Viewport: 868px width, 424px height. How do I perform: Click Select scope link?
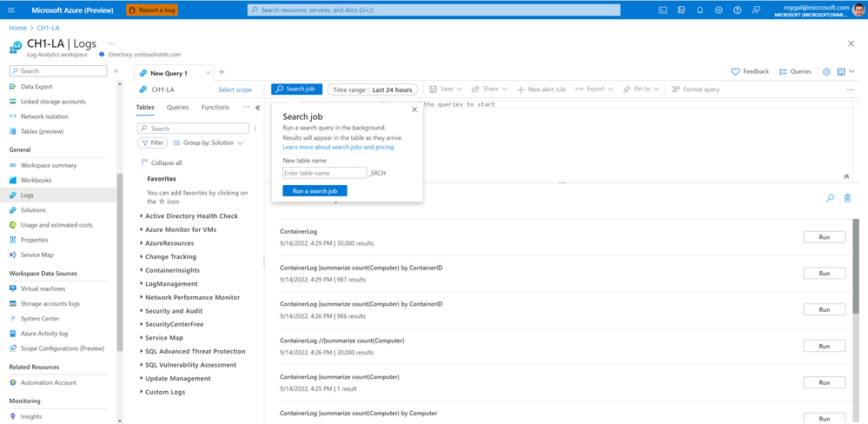click(235, 89)
